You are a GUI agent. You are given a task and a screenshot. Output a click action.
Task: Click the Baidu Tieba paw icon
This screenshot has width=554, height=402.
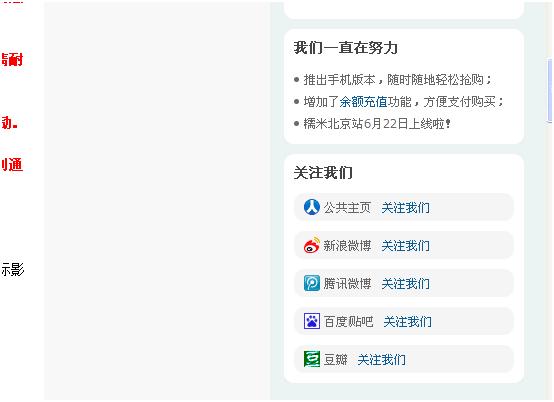click(x=312, y=321)
